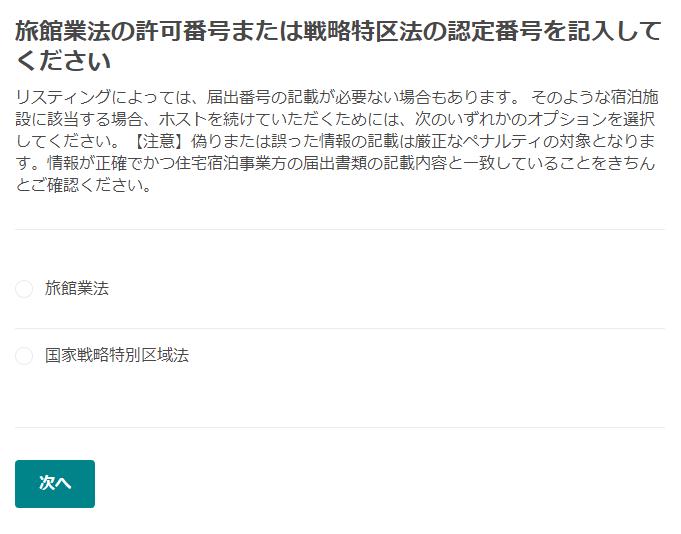This screenshot has width=681, height=534.
Task: Click the 【注意】 warning text in description
Action: coord(165,141)
